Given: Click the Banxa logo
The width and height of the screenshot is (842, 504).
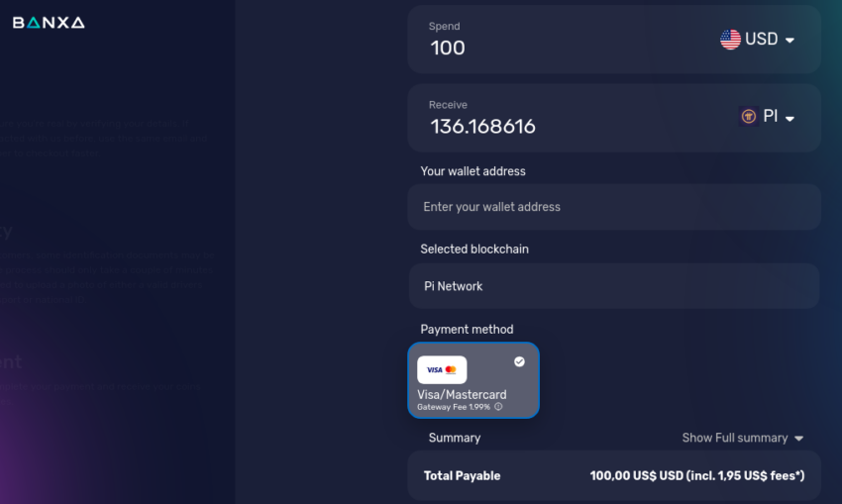Looking at the screenshot, I should (49, 23).
